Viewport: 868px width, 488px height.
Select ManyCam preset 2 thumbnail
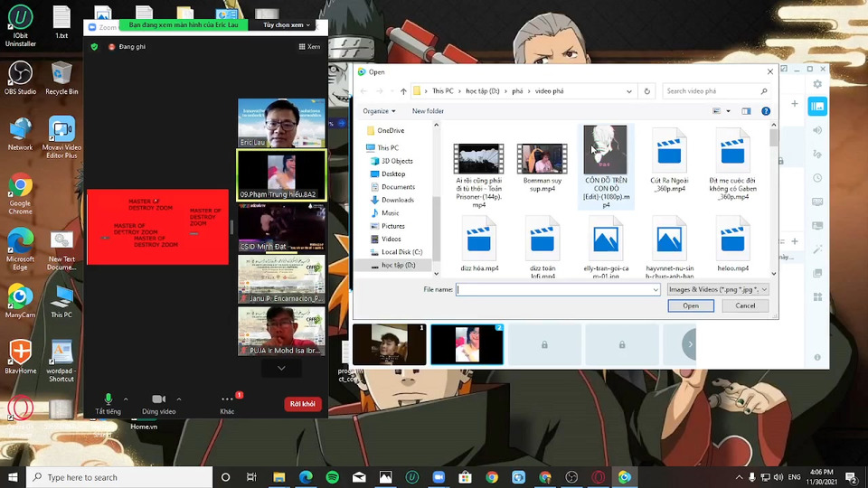pyautogui.click(x=467, y=344)
